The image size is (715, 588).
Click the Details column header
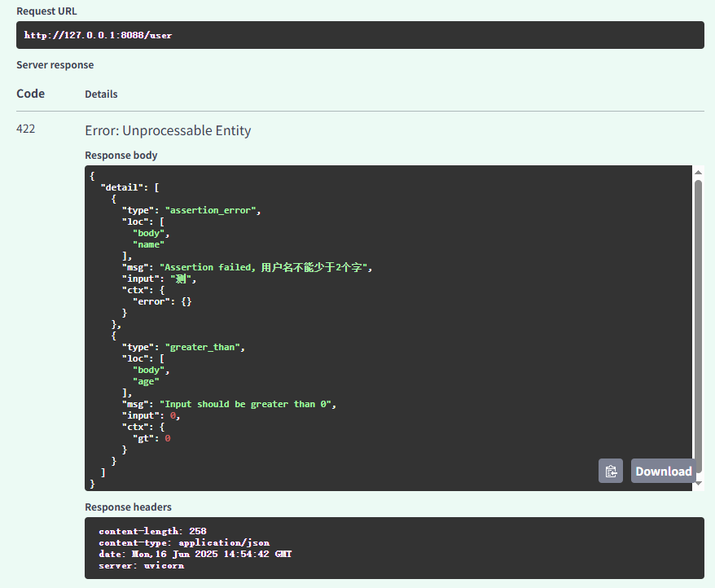pyautogui.click(x=101, y=94)
